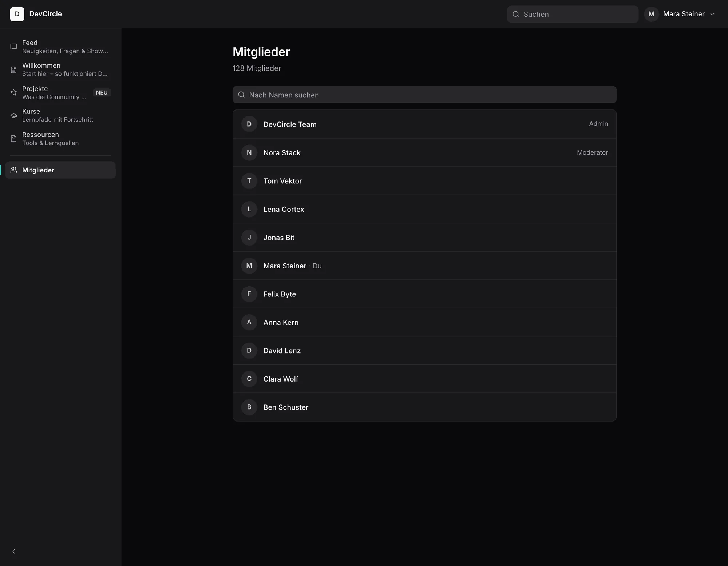Click Clara Wolf's C avatar
The height and width of the screenshot is (566, 728).
pos(249,379)
